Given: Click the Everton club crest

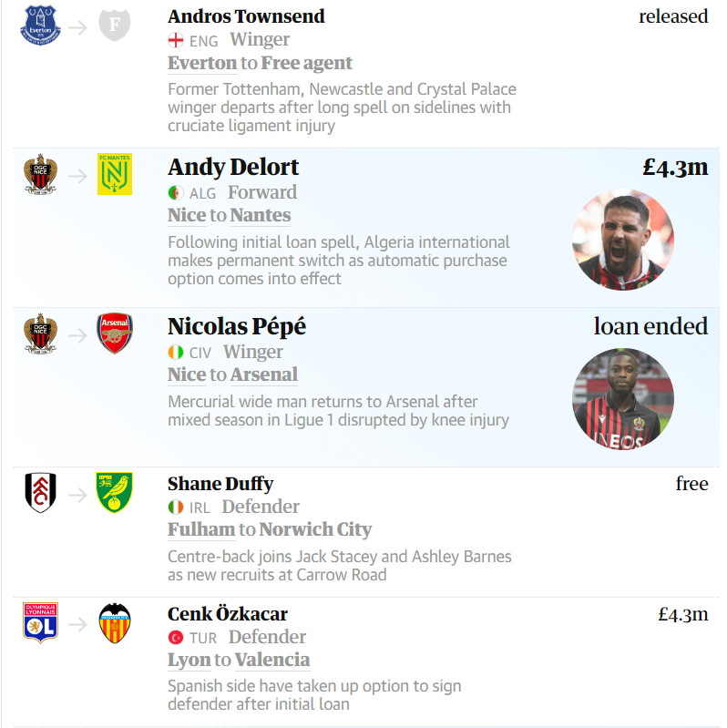Looking at the screenshot, I should (x=40, y=26).
